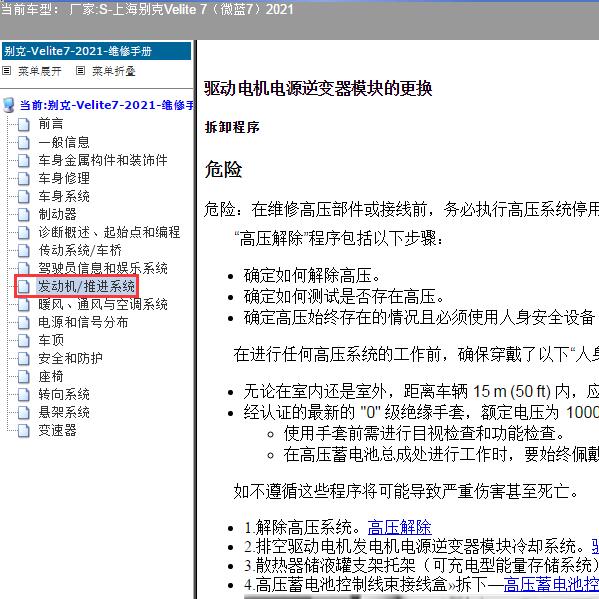
Task: Click the page icon beside 一般信息
Action: point(24,142)
